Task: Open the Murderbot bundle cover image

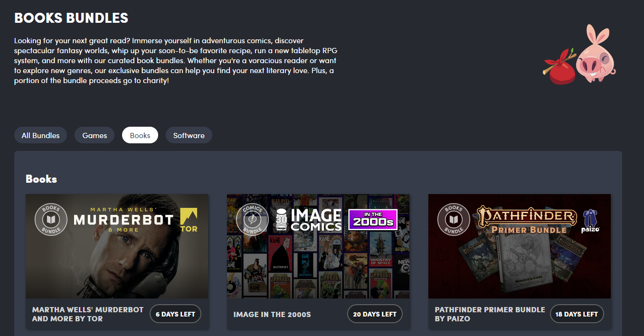Action: (117, 246)
